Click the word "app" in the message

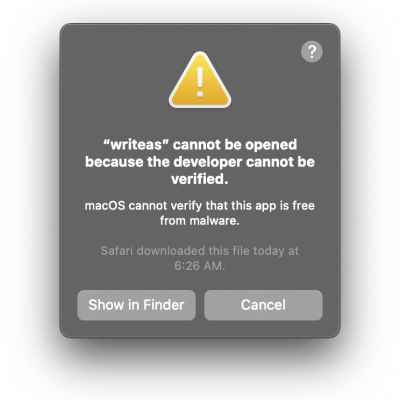pos(266,206)
